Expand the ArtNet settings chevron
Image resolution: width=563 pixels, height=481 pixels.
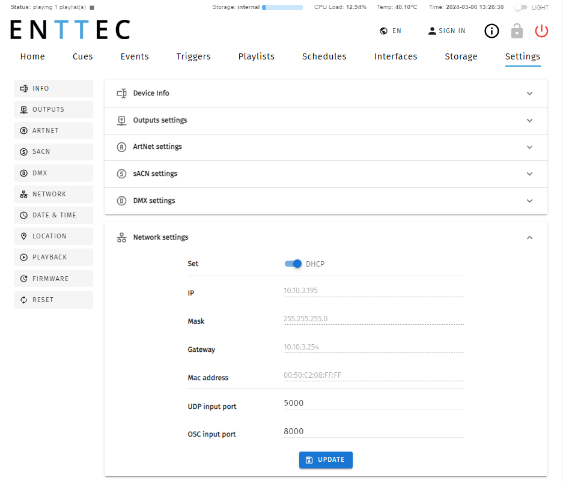530,148
